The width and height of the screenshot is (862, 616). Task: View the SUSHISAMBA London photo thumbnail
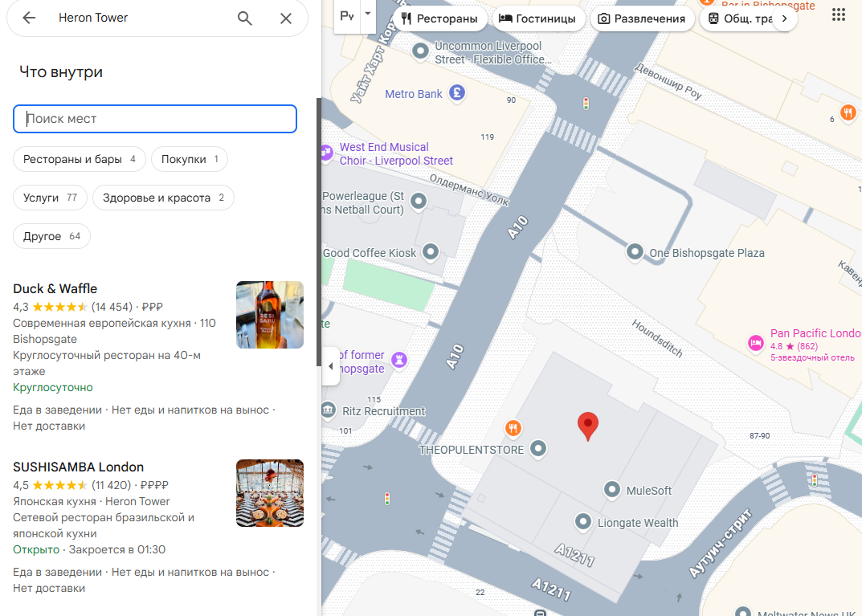270,493
